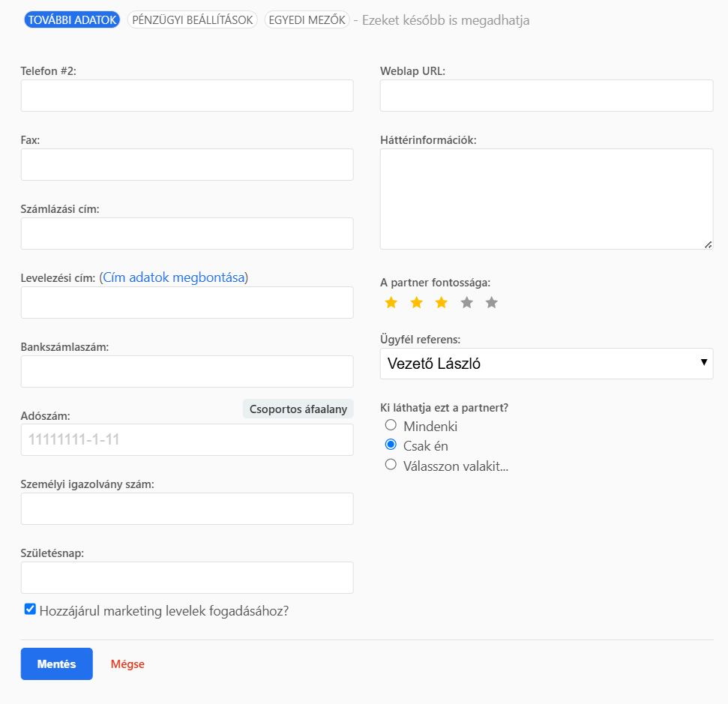
Task: Select the TOVÁBBI ADATOK tab
Action: pos(71,20)
